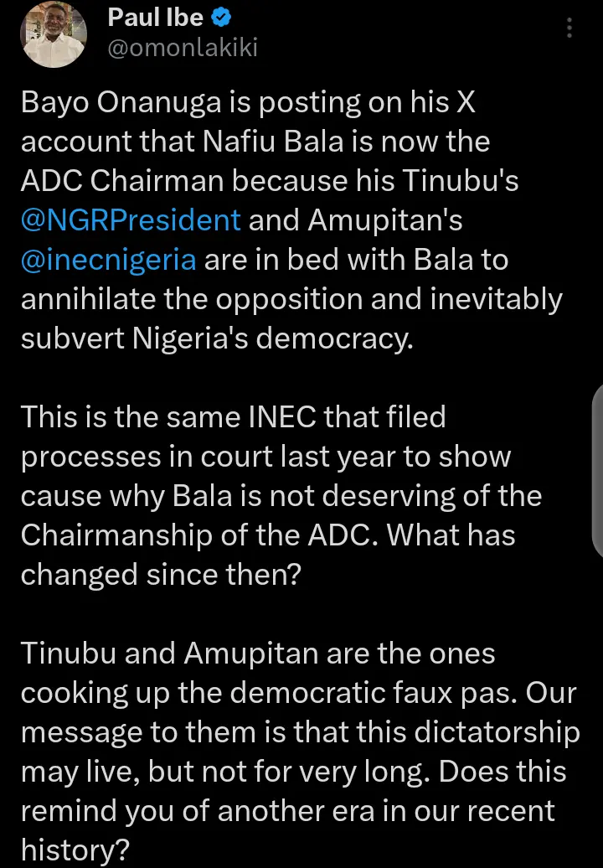Screen dimensions: 603x868
Task: Click the Paul Ibe display name
Action: [x=155, y=17]
